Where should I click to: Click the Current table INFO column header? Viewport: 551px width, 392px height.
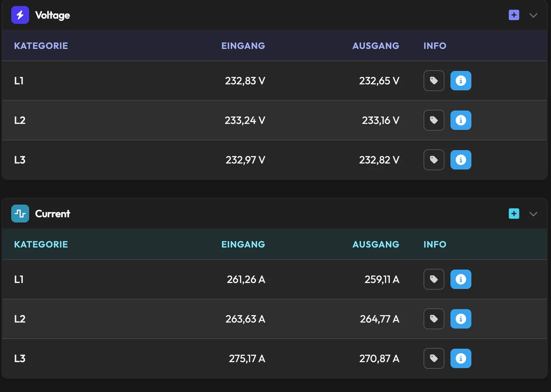435,244
